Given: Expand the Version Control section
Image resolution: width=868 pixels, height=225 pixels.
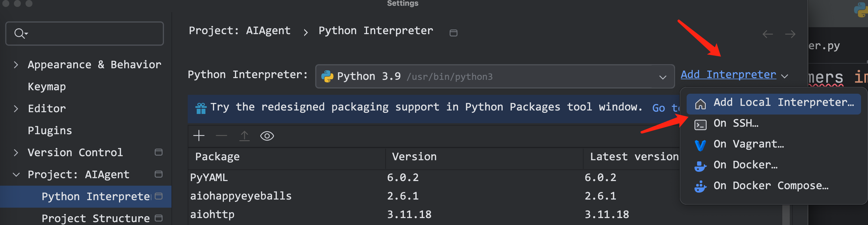Looking at the screenshot, I should 16,153.
